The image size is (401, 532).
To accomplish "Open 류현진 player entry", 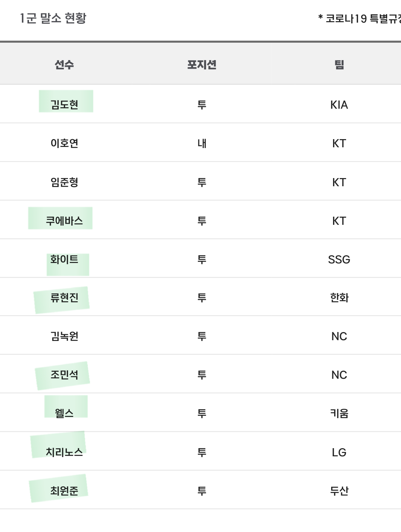I will 64,298.
